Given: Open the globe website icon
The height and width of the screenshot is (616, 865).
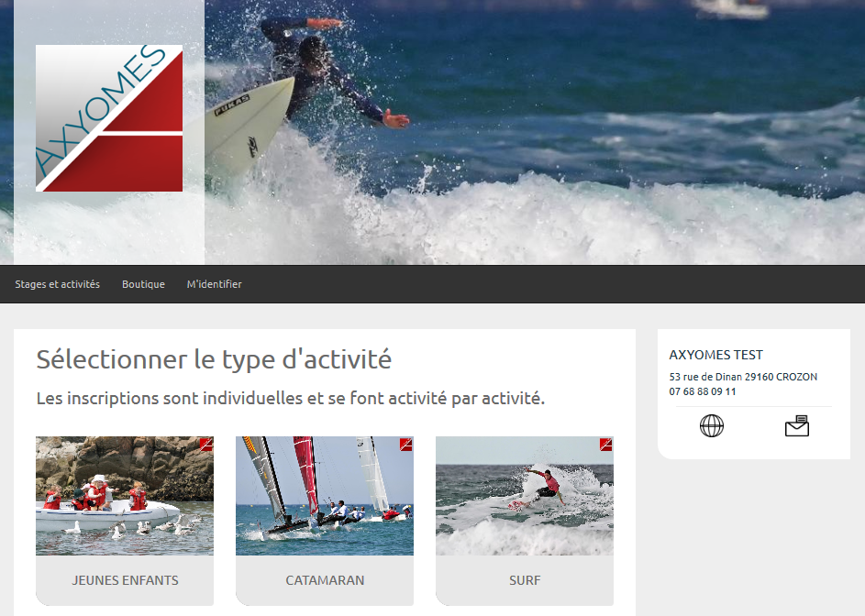Looking at the screenshot, I should click(712, 425).
